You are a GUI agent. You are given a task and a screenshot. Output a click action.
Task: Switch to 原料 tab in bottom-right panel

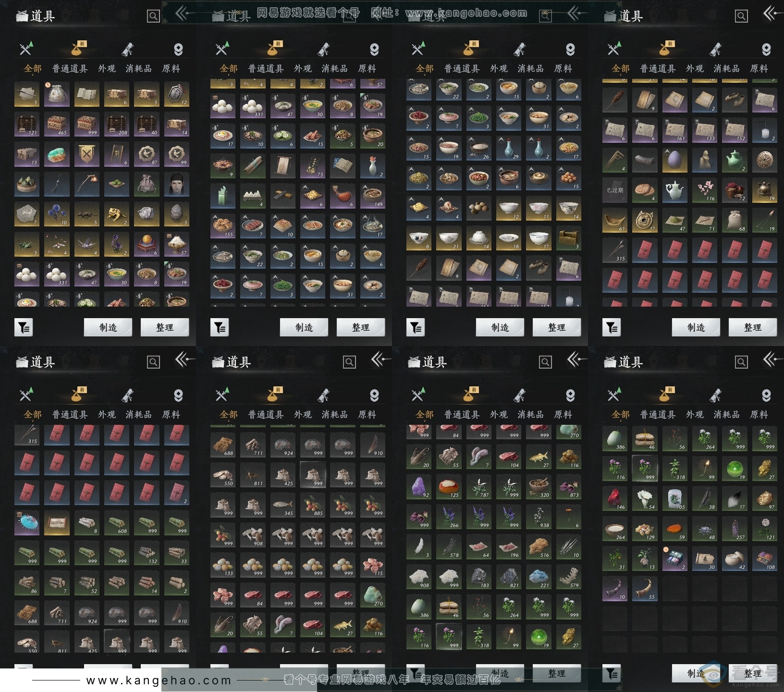759,415
